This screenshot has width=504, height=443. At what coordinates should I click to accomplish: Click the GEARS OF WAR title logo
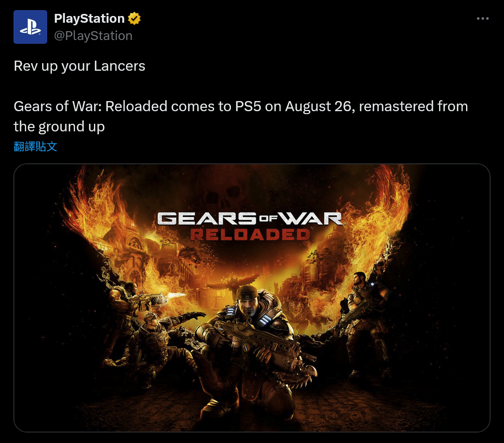250,219
